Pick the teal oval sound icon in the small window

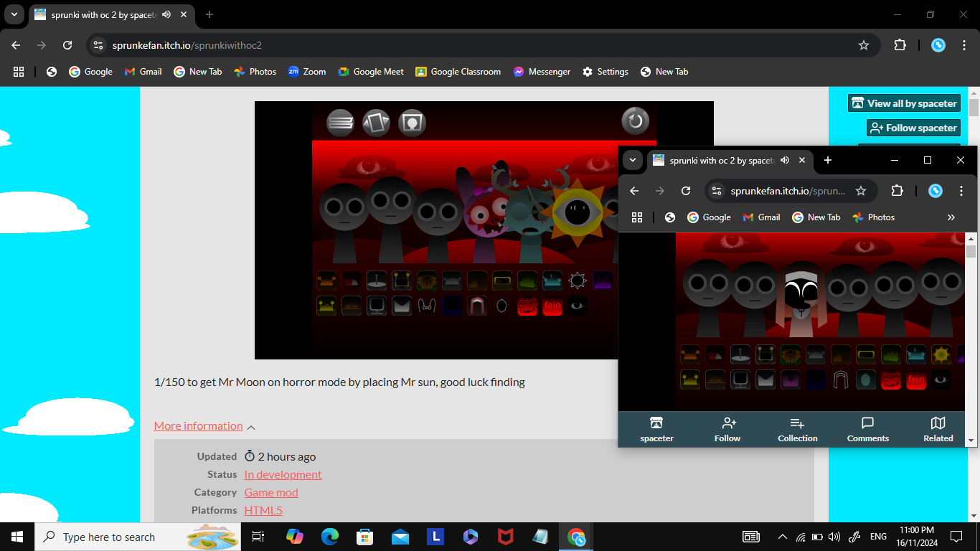pos(866,380)
